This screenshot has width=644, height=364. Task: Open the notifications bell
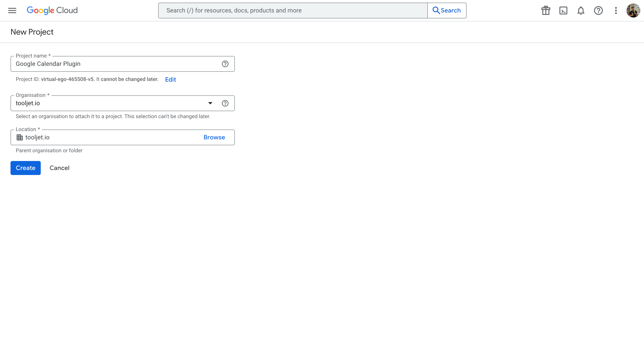[581, 10]
